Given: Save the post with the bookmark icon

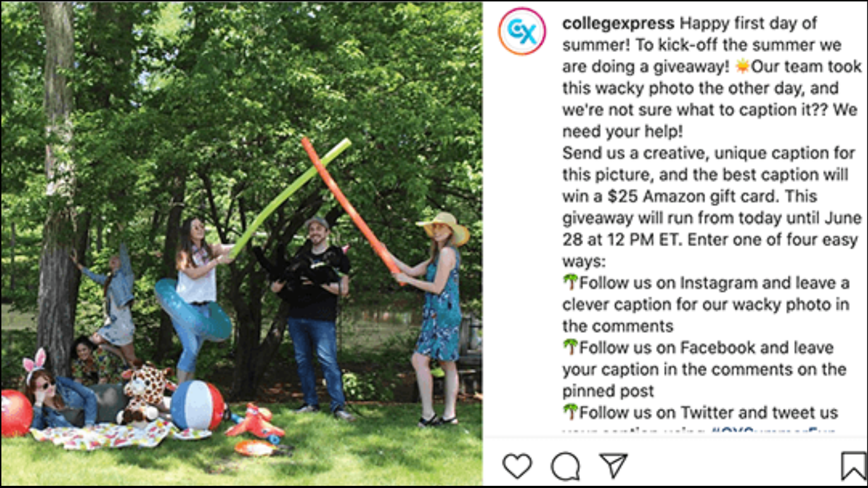Looking at the screenshot, I should coord(853,466).
